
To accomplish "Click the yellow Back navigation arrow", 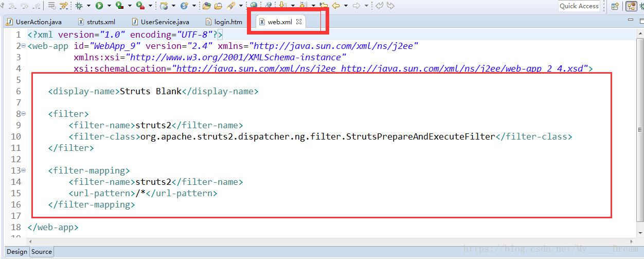I will [x=335, y=6].
